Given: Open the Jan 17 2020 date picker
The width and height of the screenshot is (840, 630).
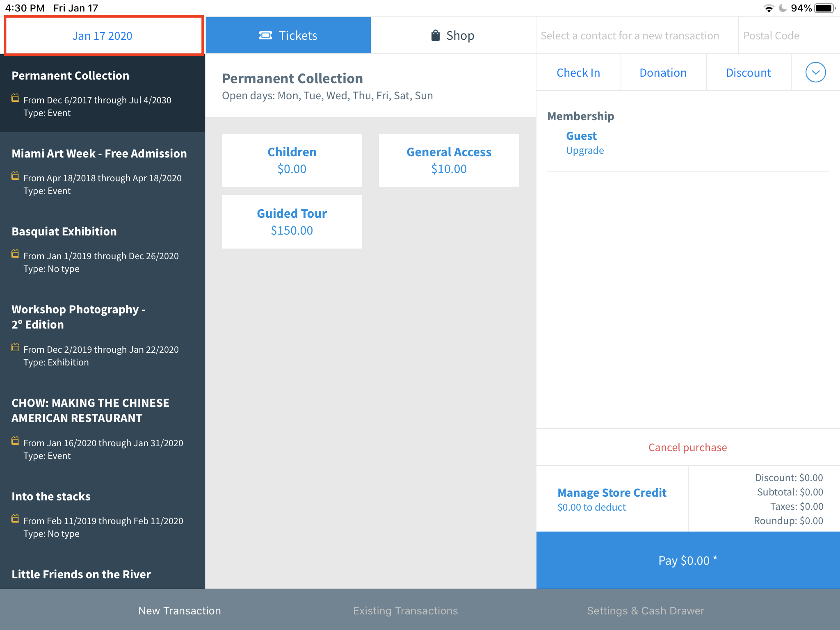Looking at the screenshot, I should tap(103, 35).
